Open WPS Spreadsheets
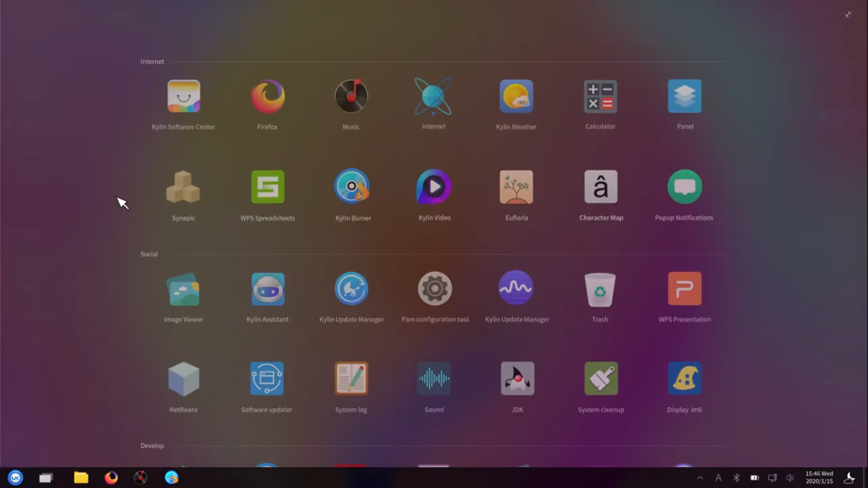This screenshot has width=868, height=488. (x=267, y=187)
